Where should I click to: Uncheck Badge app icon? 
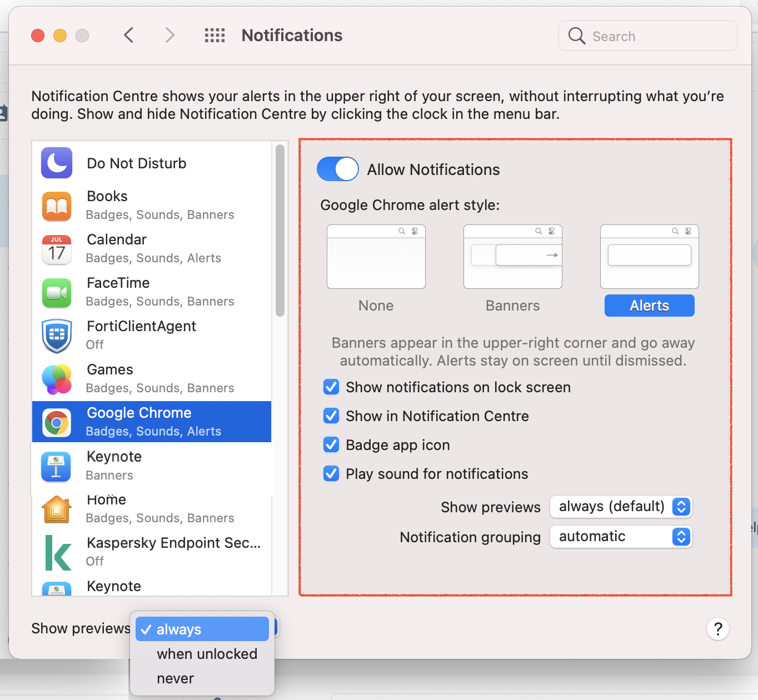[x=331, y=444]
